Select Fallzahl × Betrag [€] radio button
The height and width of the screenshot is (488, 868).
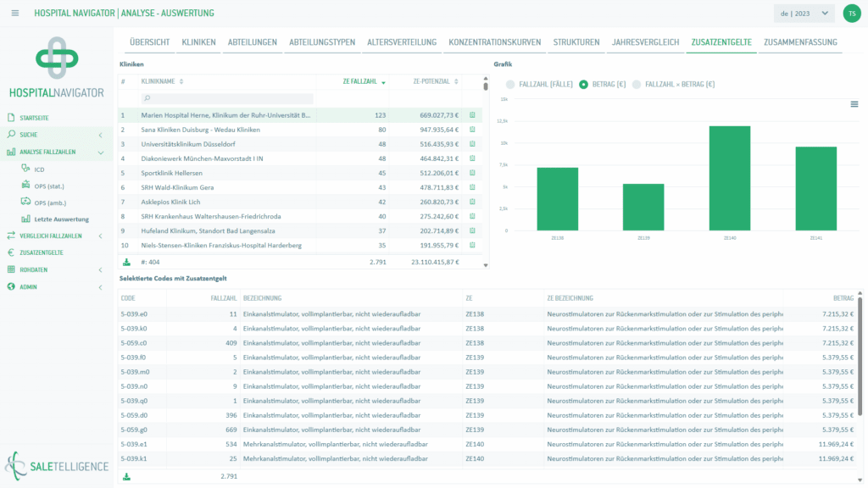pos(637,84)
